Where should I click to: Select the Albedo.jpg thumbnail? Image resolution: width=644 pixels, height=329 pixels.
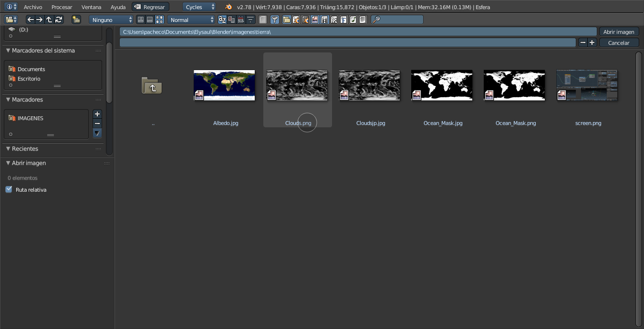(x=224, y=85)
